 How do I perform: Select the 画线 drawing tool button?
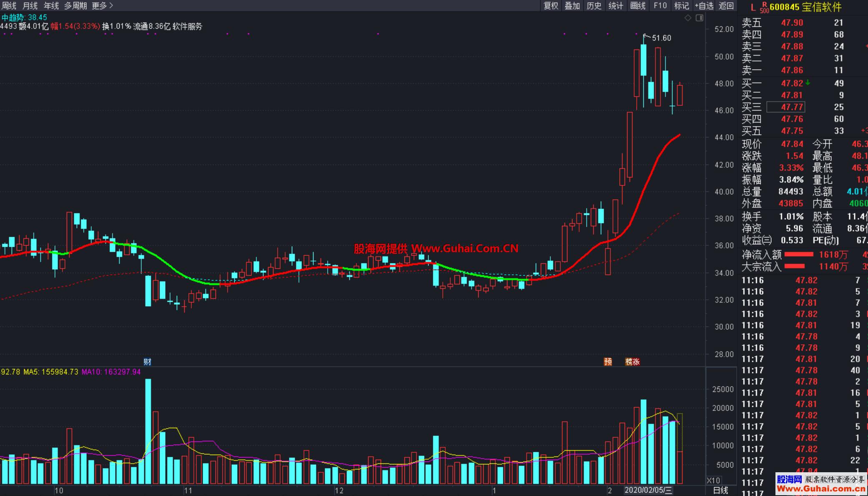(638, 5)
